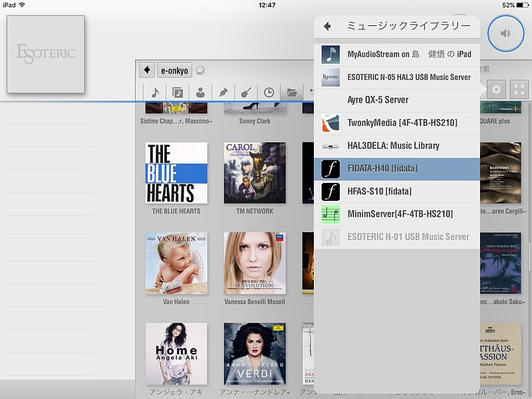Screen dimensions: 532x399
Task: Tap the Wi-Fi icon in status bar
Action: 22,5
